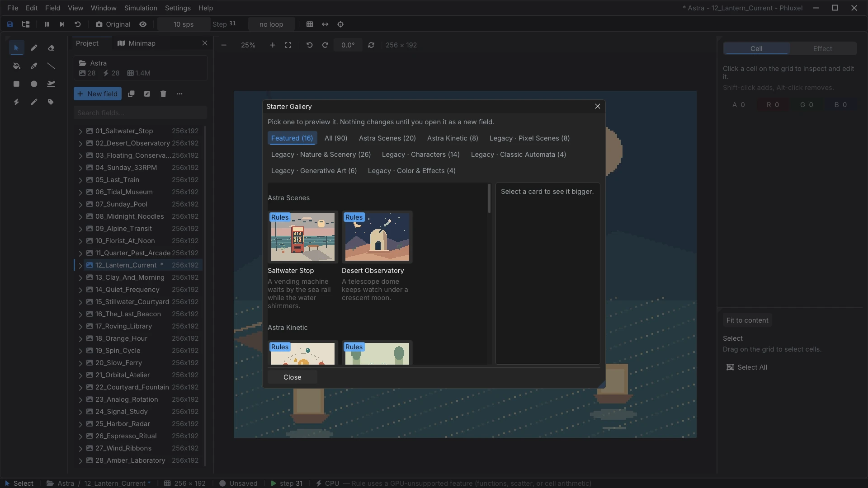Toggle the no loop setting

271,24
